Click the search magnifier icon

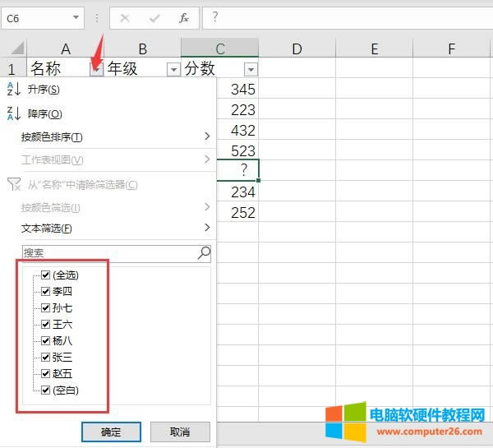[x=205, y=253]
